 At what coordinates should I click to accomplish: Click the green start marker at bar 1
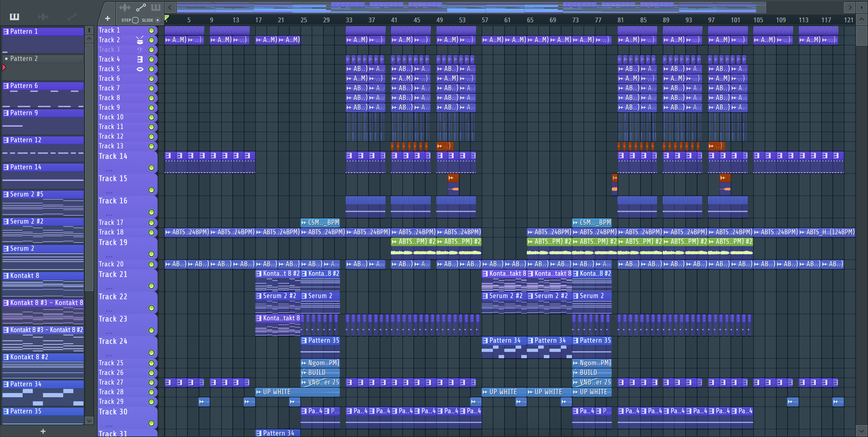pos(167,18)
